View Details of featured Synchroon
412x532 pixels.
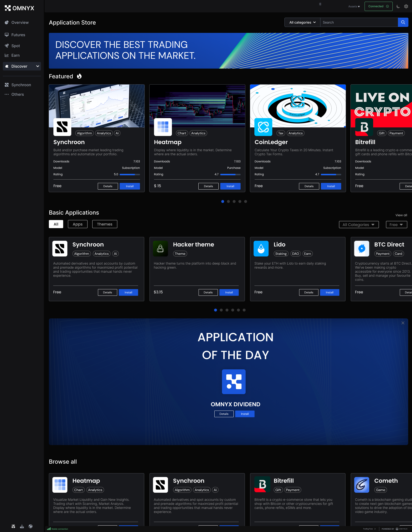point(108,186)
